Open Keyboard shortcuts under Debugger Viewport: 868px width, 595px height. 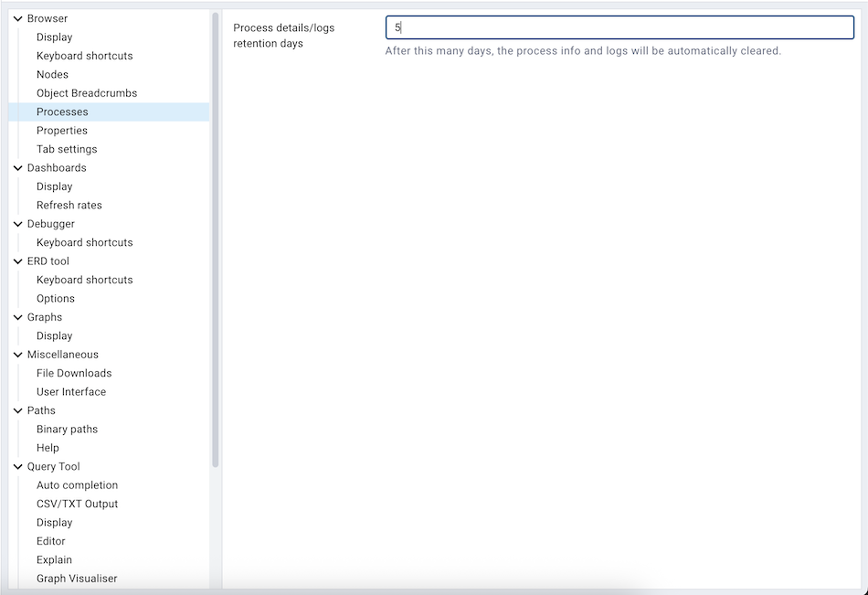[x=84, y=242]
